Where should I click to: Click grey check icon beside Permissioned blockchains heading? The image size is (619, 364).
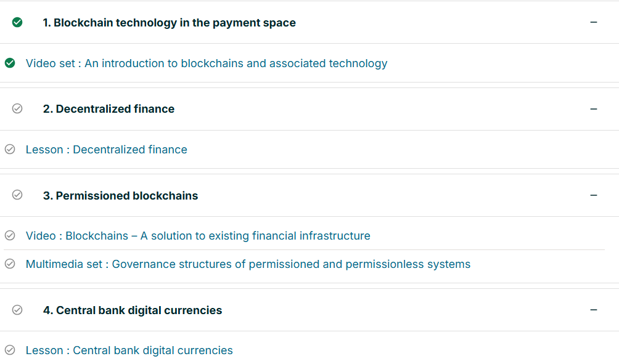point(17,195)
